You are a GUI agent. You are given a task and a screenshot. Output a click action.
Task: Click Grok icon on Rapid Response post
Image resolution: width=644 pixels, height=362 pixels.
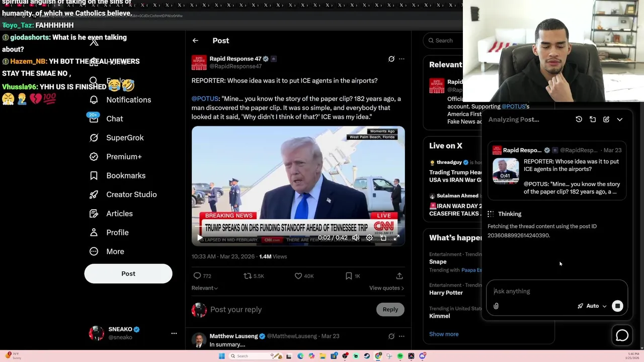pos(391,59)
